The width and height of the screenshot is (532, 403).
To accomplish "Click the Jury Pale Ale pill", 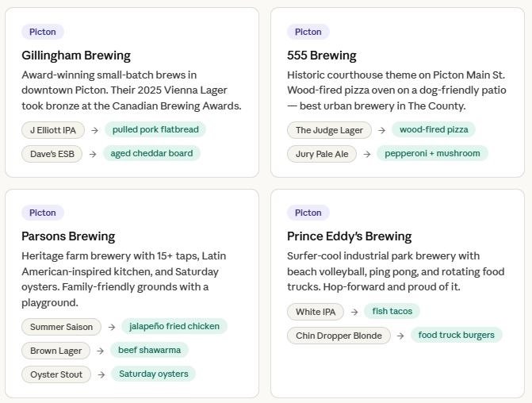I will [x=322, y=154].
